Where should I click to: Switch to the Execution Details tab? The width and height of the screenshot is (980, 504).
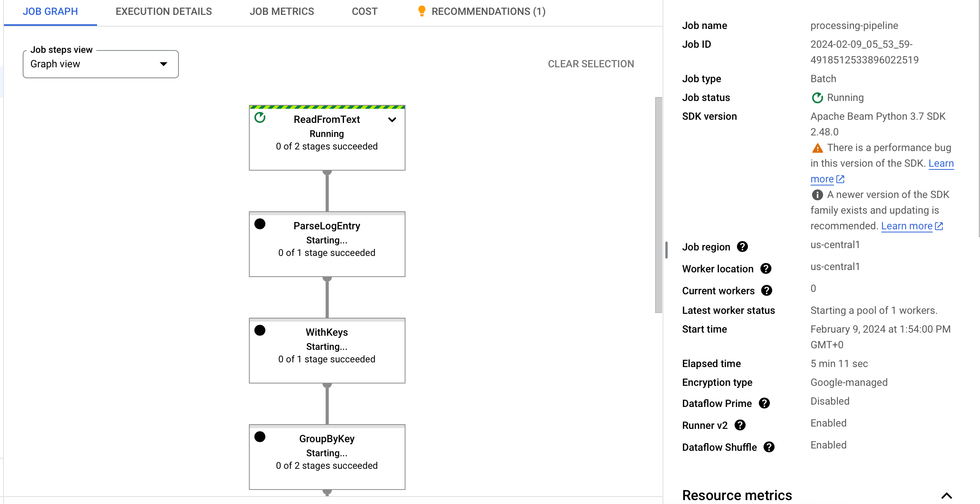click(x=164, y=12)
